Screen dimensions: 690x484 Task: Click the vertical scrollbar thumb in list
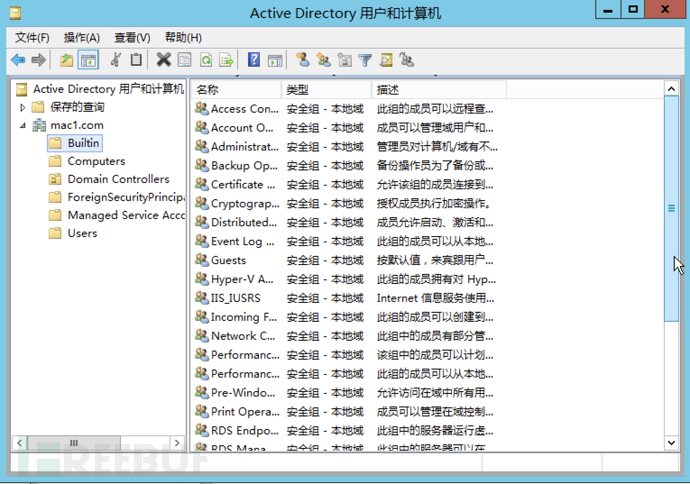[671, 209]
